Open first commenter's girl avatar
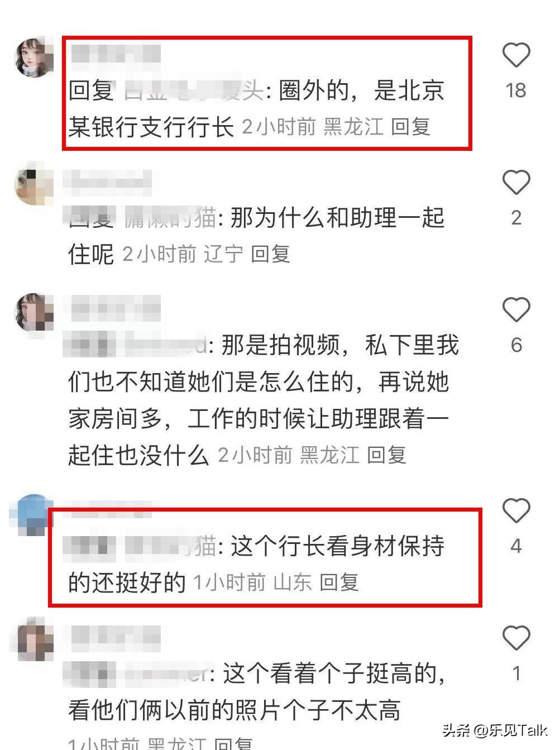This screenshot has width=560, height=750. click(x=34, y=57)
